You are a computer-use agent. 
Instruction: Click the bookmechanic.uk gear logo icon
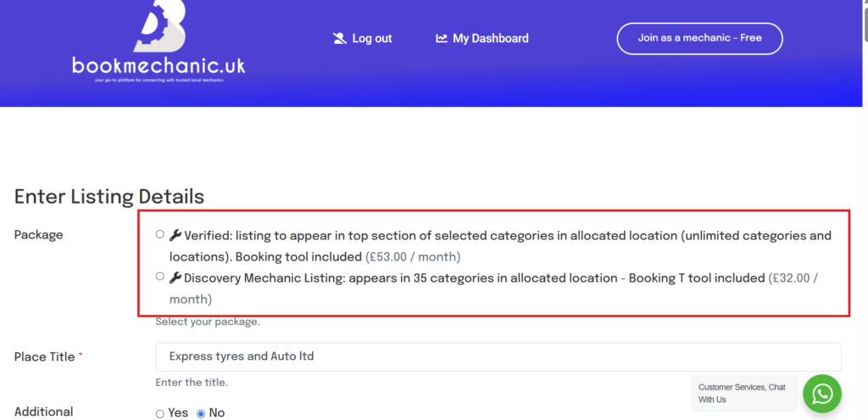pos(159,25)
